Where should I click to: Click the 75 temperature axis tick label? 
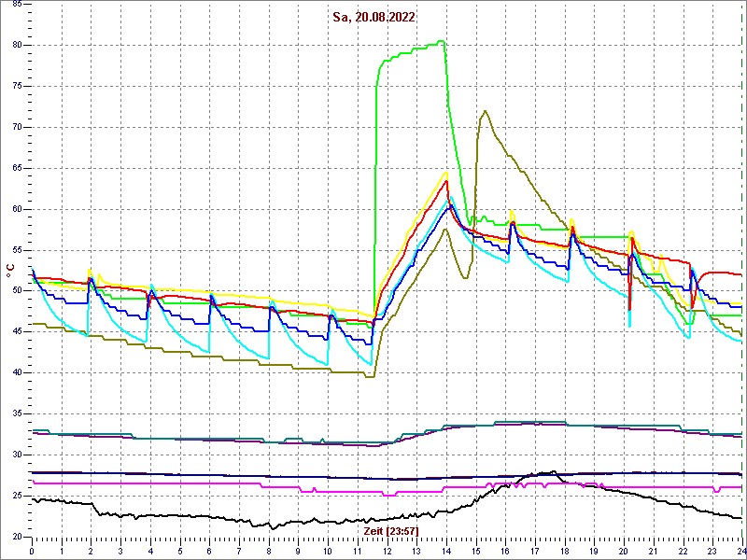tap(15, 86)
